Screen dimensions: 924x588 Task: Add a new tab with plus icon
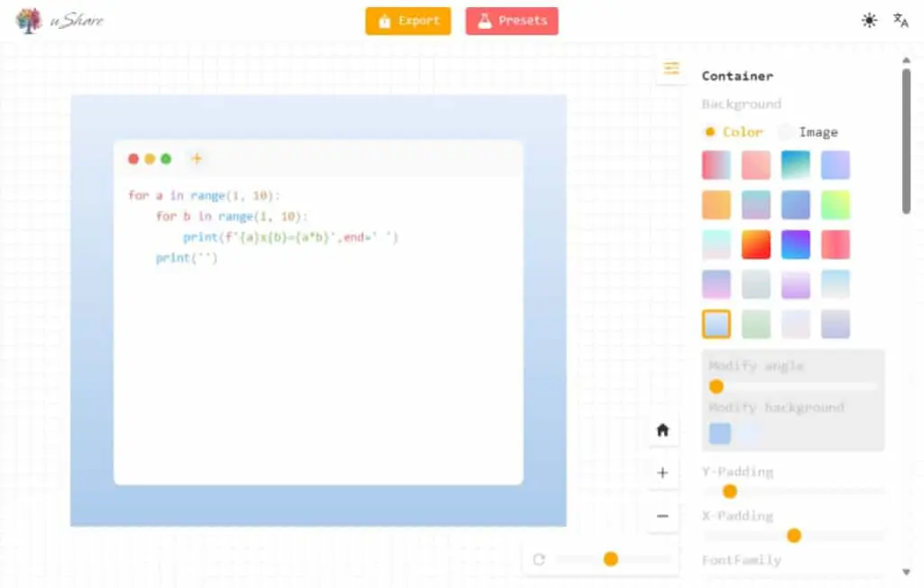[196, 159]
